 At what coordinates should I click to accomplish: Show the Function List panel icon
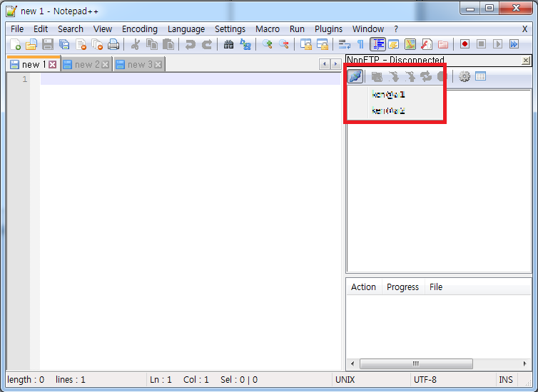(x=427, y=44)
